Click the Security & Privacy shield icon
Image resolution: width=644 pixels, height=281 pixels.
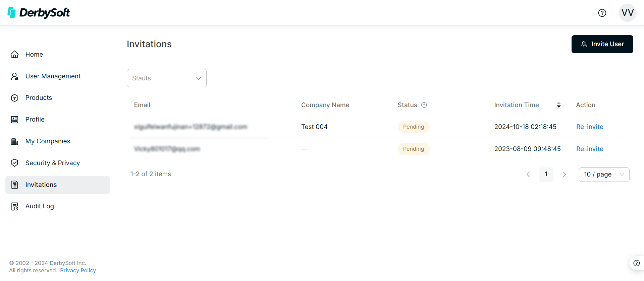coord(15,163)
